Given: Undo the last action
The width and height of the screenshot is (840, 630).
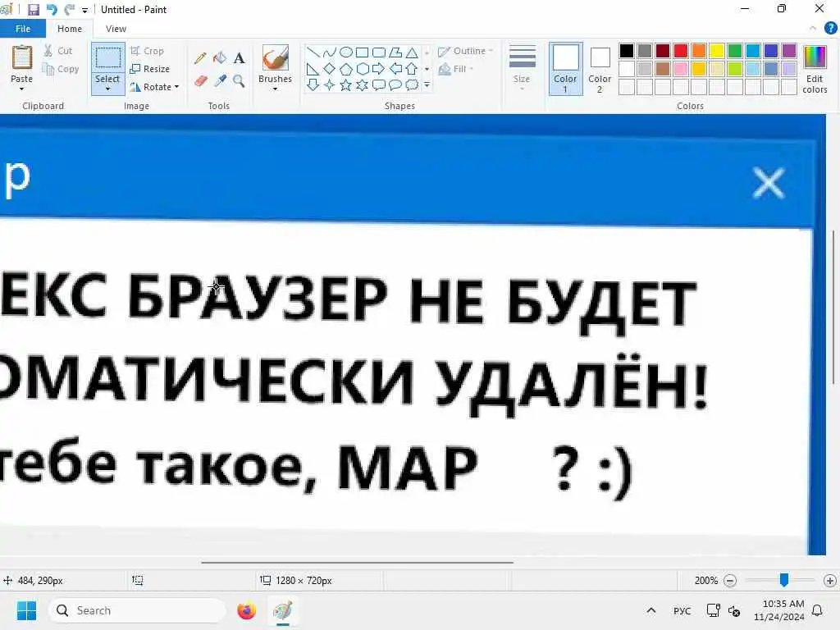Looking at the screenshot, I should (52, 10).
